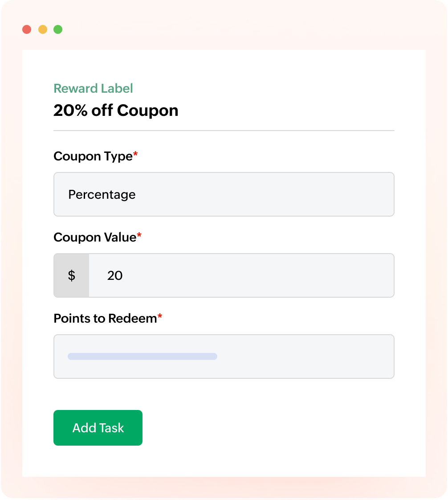Select the Percentage text in the type field
The height and width of the screenshot is (500, 448).
102,194
